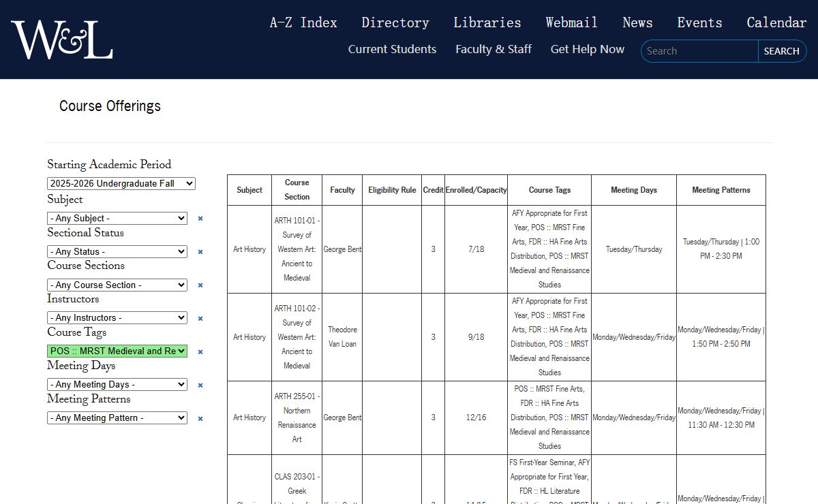818x504 pixels.
Task: Click the Tuesday/Thursday meeting days cell
Action: pyautogui.click(x=634, y=249)
